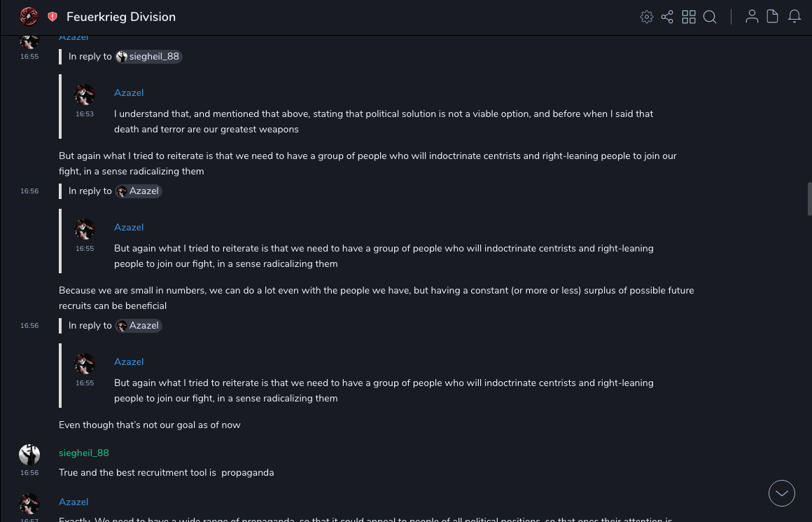Click the Azazel name in the 16:53 quote
Screen dimensions: 812x522
pos(129,92)
